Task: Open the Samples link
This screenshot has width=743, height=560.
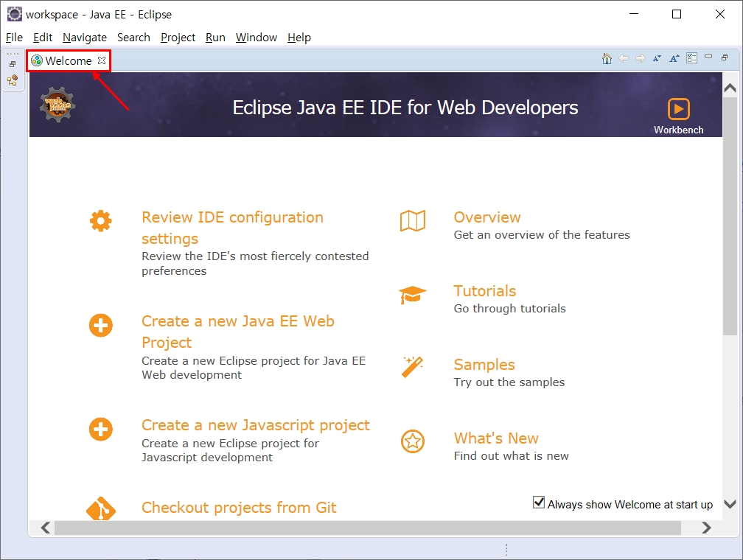Action: [484, 364]
